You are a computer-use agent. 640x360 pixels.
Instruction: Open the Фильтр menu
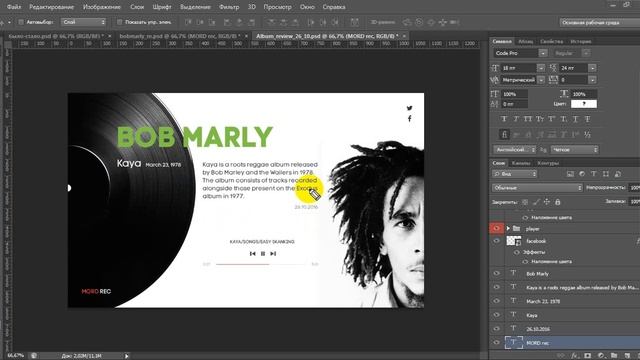click(229, 7)
